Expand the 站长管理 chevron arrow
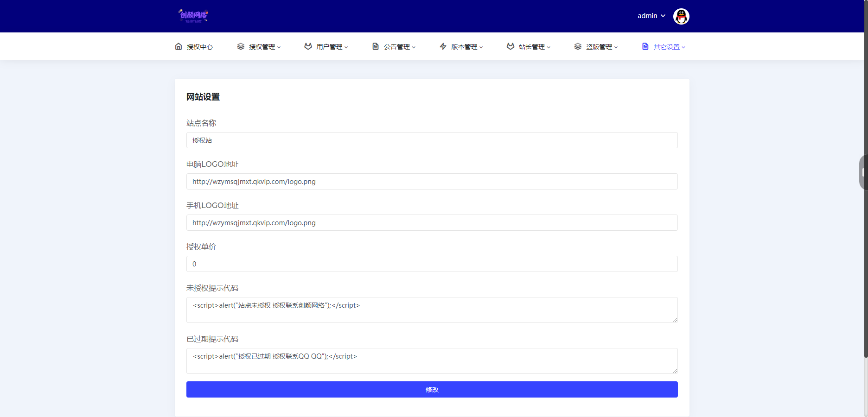868x417 pixels. 549,47
